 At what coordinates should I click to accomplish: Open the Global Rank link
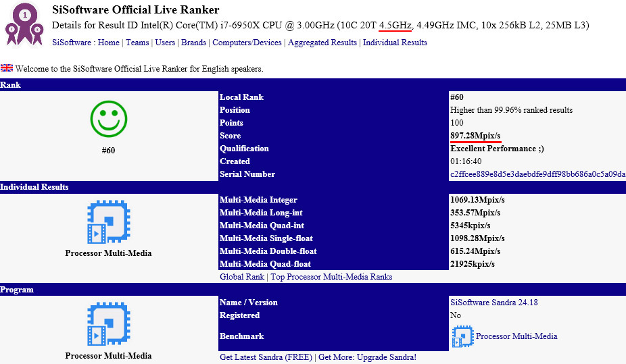(x=242, y=277)
